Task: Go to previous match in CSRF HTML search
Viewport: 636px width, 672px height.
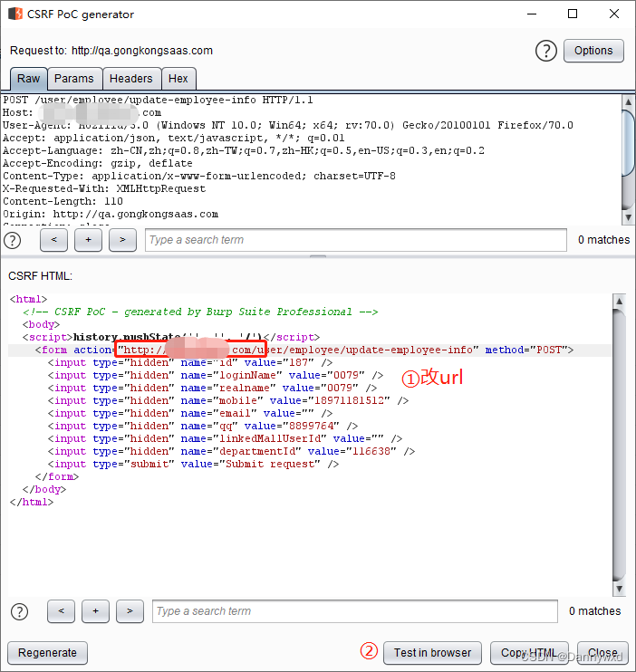Action: tap(61, 611)
